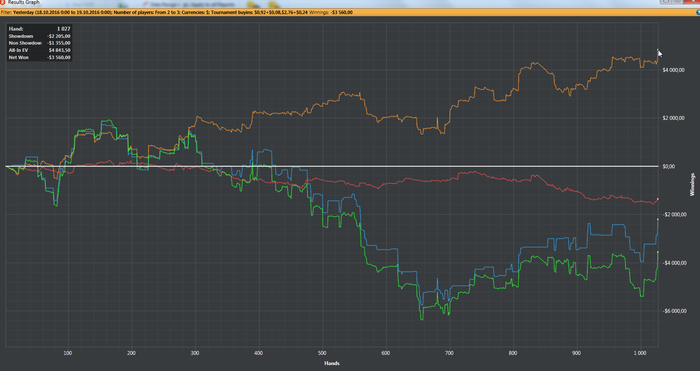
Task: Click the All-In EV value $4 843,50
Action: 59,50
